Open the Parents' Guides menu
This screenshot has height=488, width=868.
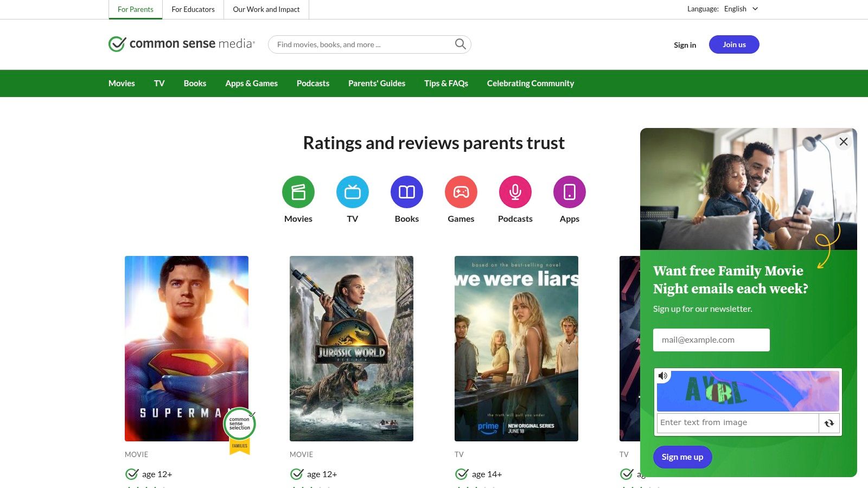click(376, 84)
